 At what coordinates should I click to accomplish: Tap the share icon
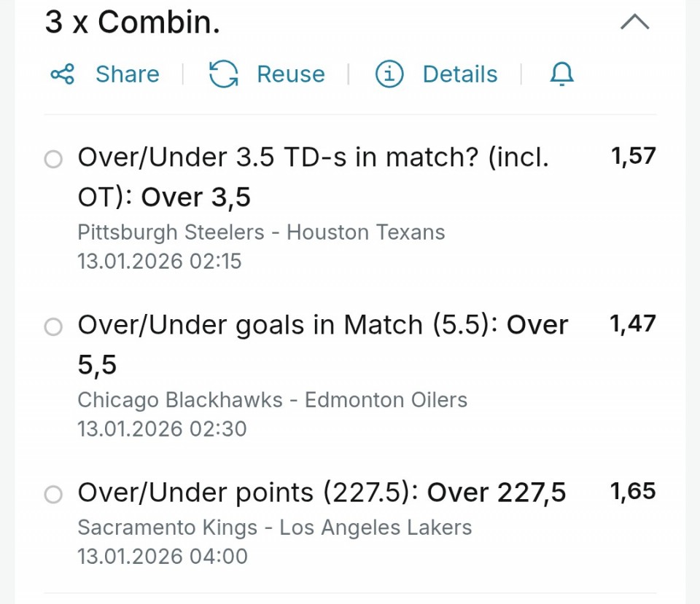(x=62, y=74)
